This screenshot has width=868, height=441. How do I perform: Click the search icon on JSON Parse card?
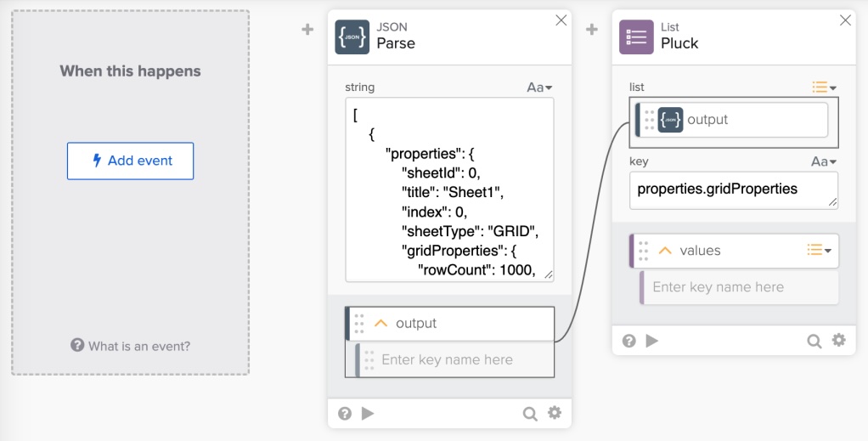(x=530, y=413)
